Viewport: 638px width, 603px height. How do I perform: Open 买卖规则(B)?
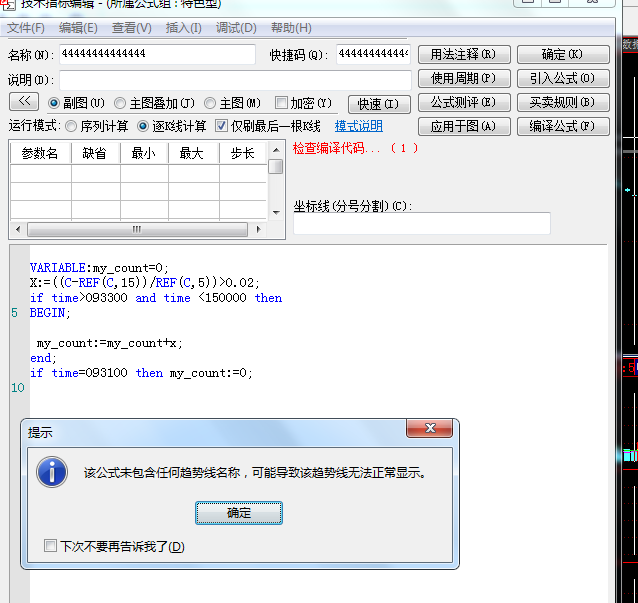coord(563,103)
